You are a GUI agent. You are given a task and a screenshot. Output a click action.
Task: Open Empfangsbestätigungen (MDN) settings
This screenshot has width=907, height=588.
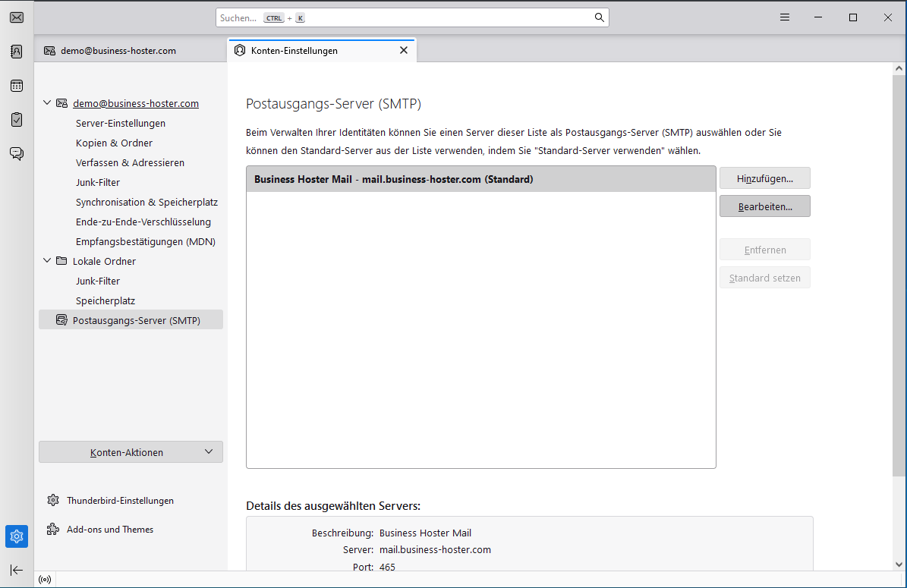pos(146,241)
